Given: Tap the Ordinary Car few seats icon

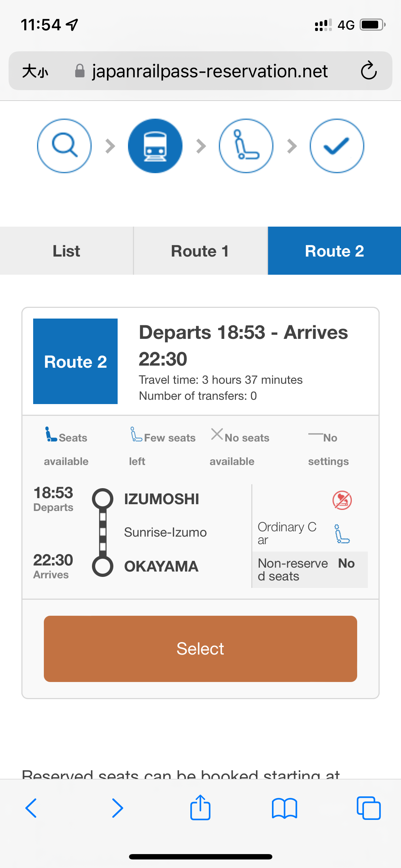Looking at the screenshot, I should click(x=342, y=533).
